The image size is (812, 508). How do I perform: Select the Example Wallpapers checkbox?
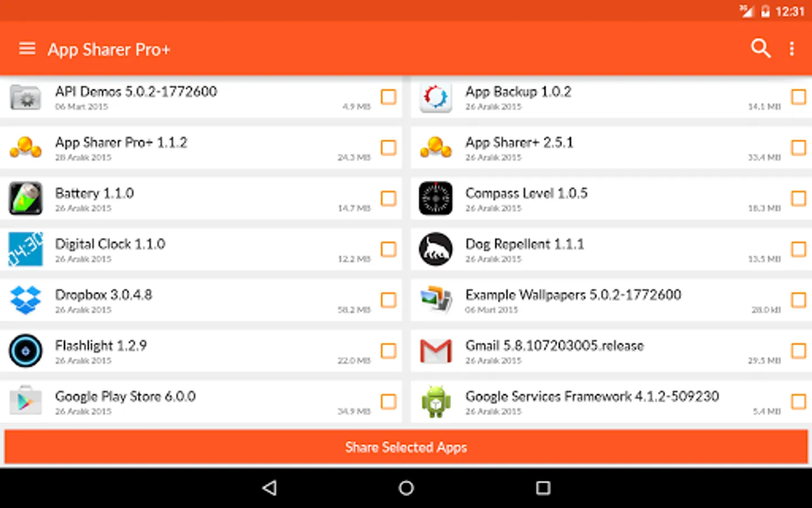tap(798, 300)
